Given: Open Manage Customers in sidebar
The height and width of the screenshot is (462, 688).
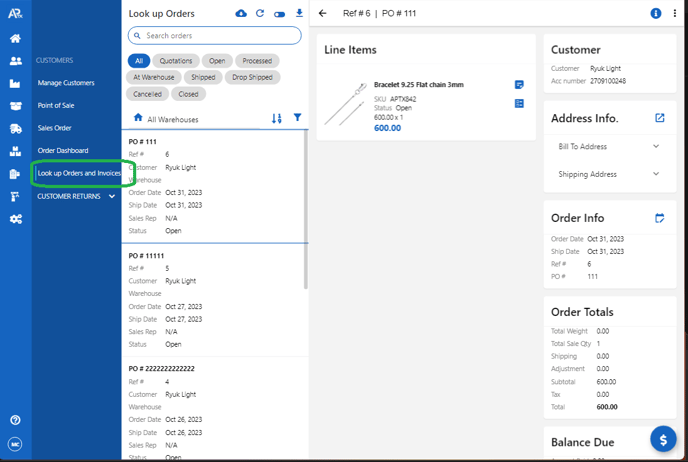Looking at the screenshot, I should (x=66, y=83).
